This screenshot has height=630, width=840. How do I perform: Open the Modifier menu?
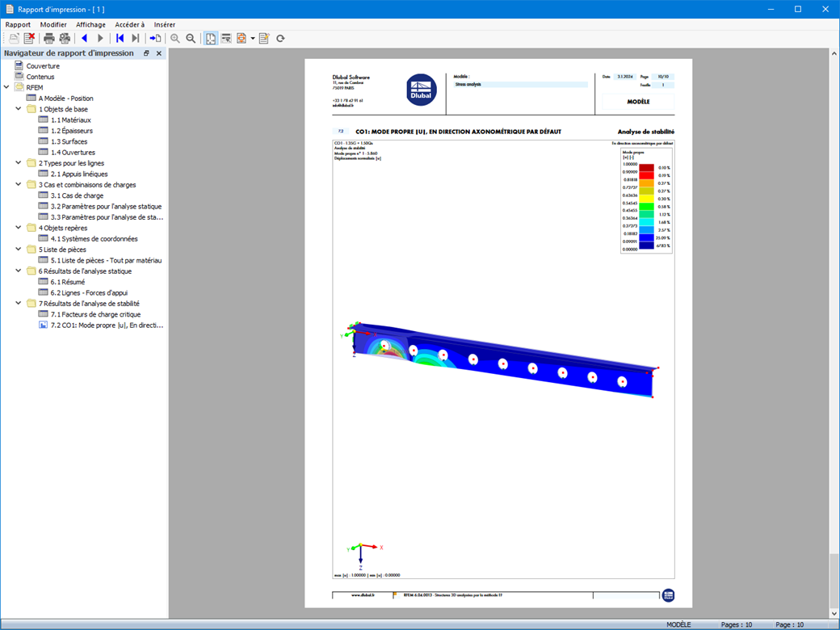[x=53, y=25]
